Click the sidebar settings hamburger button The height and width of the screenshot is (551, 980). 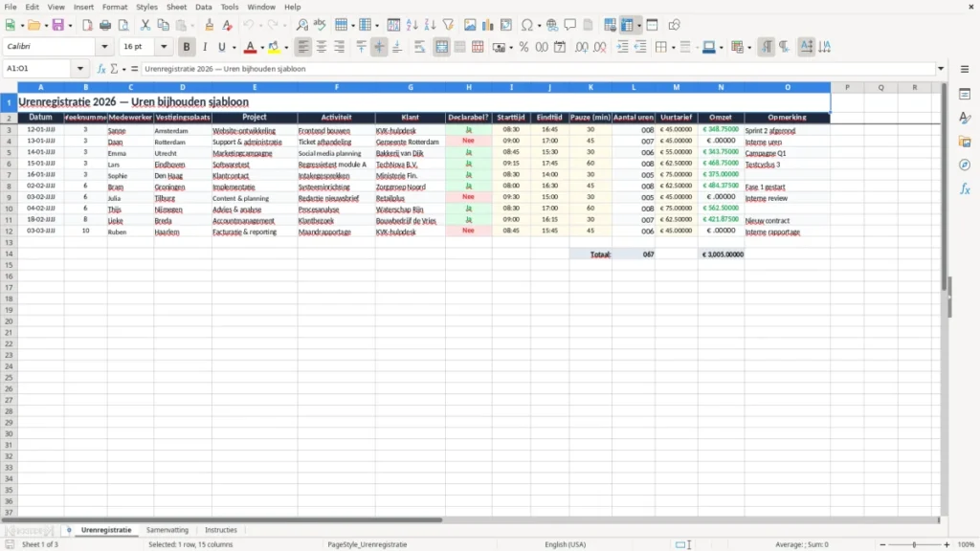point(965,69)
